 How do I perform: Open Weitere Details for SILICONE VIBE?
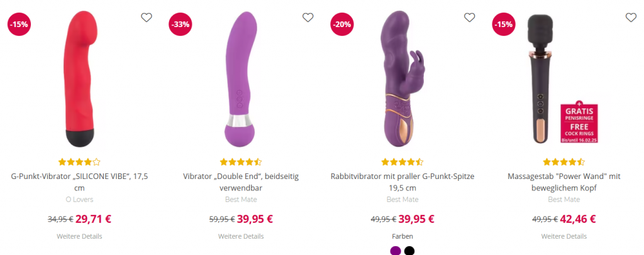(x=79, y=236)
